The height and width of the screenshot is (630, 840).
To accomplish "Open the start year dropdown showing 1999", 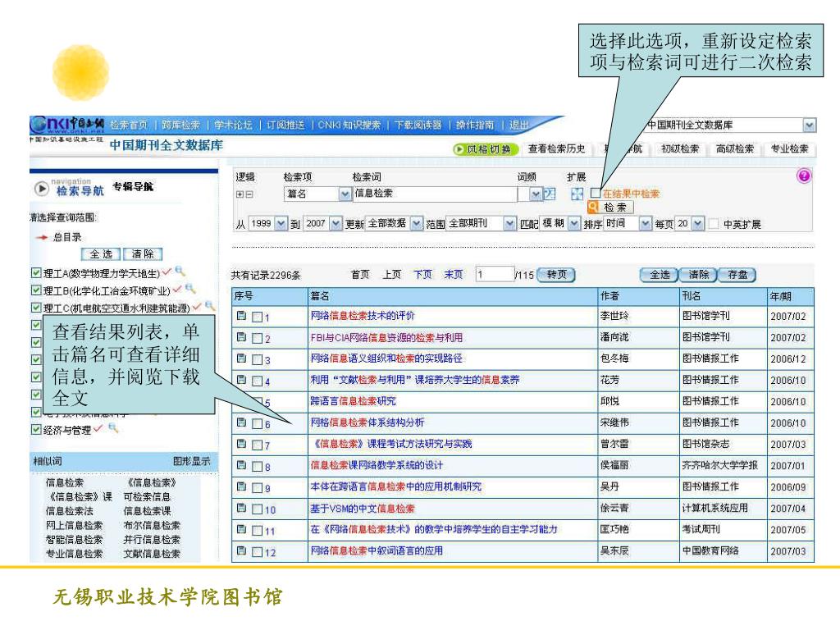I will pyautogui.click(x=281, y=223).
